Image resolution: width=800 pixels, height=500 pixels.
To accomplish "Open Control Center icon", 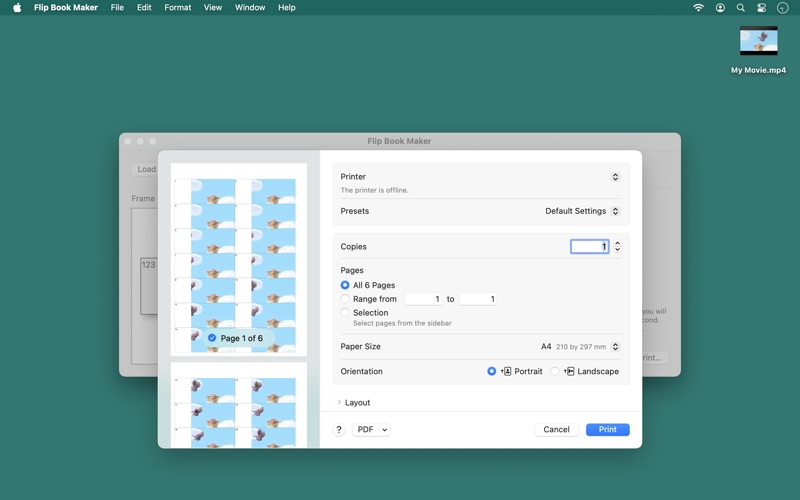I will click(761, 8).
